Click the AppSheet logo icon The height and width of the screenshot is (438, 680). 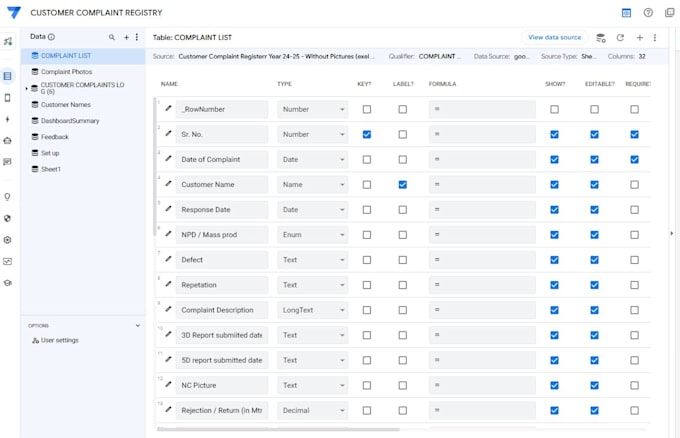coord(14,13)
